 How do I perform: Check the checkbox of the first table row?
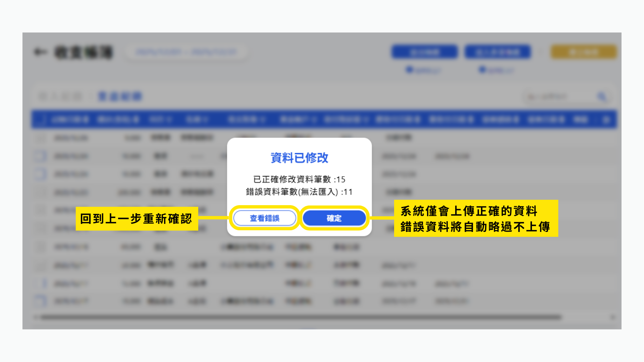tap(41, 138)
